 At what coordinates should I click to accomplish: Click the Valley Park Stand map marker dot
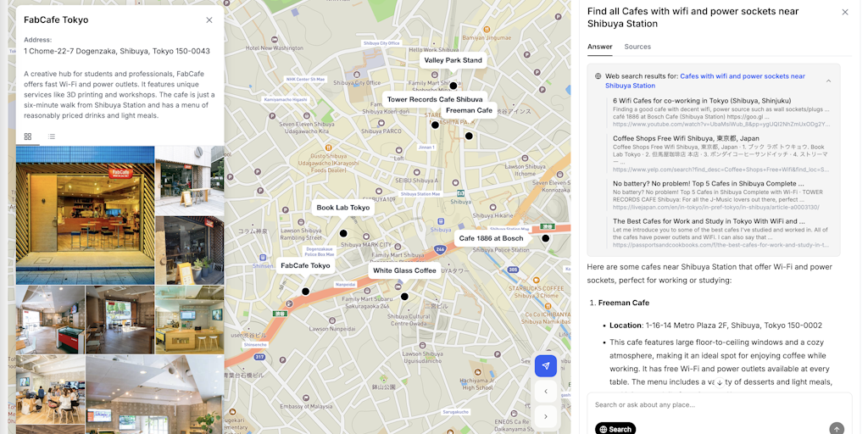(453, 86)
